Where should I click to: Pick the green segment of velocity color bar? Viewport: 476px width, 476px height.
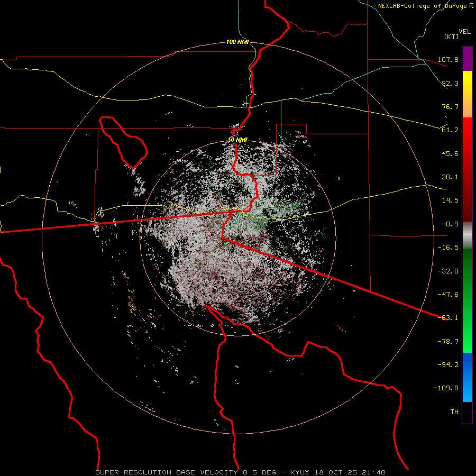tap(467, 300)
